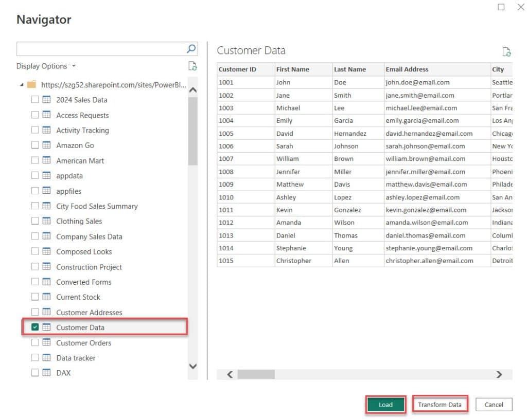
Task: Click the john.doe@email.com cell
Action: tap(437, 82)
